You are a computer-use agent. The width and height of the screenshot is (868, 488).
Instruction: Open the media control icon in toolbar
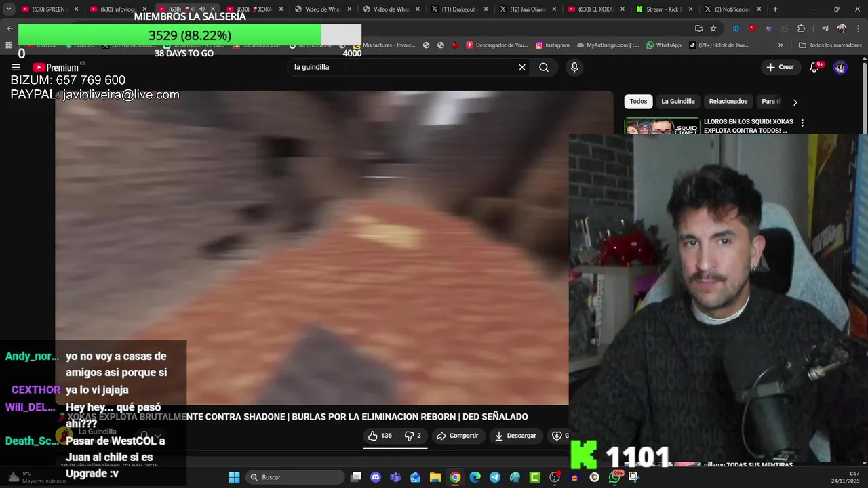point(825,28)
